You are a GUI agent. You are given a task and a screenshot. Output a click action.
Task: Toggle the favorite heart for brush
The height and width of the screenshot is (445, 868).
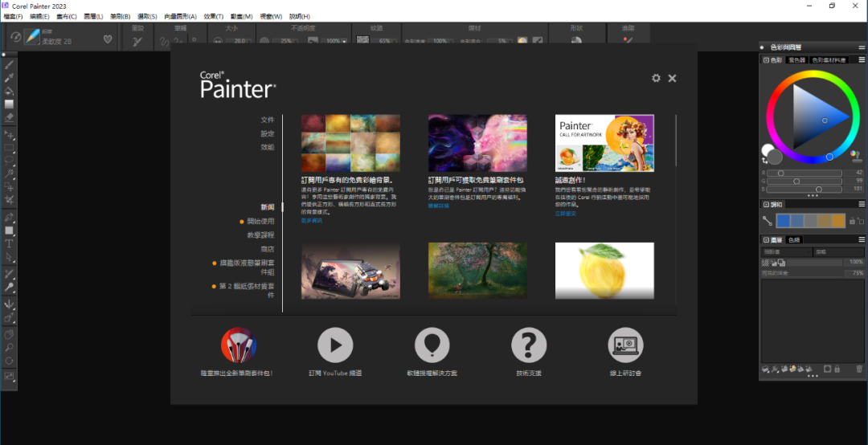[108, 39]
